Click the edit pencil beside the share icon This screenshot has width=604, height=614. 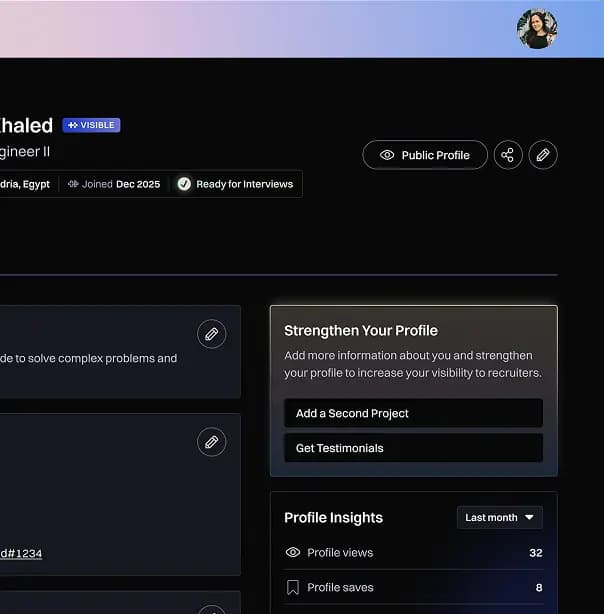click(543, 155)
